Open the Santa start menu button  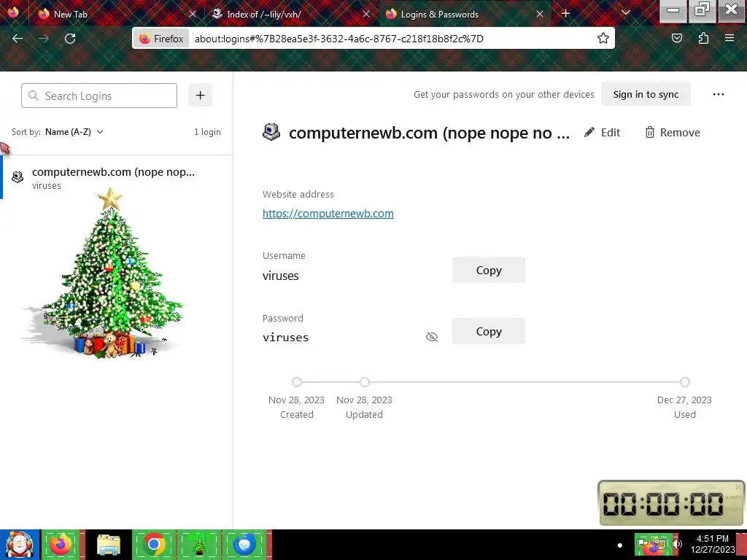[x=20, y=545]
